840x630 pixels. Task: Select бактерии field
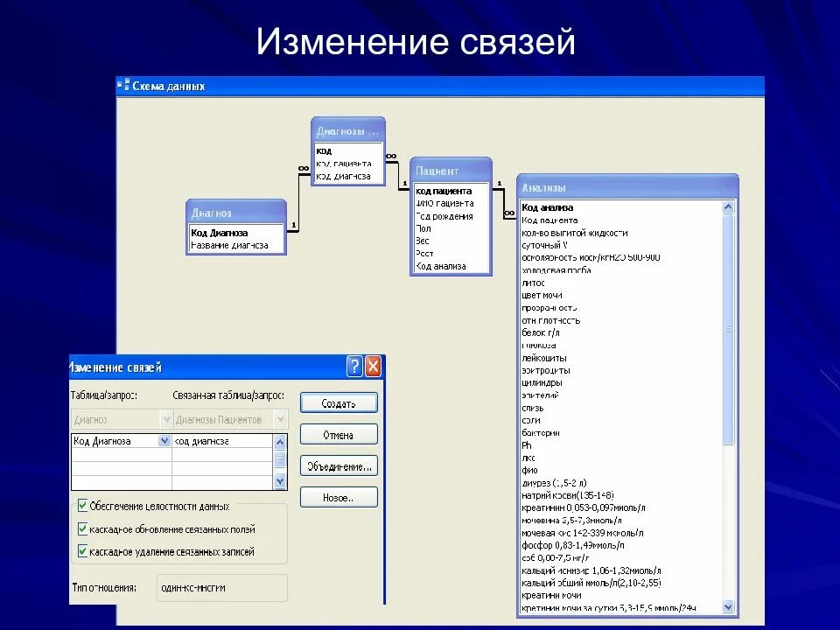(x=541, y=432)
